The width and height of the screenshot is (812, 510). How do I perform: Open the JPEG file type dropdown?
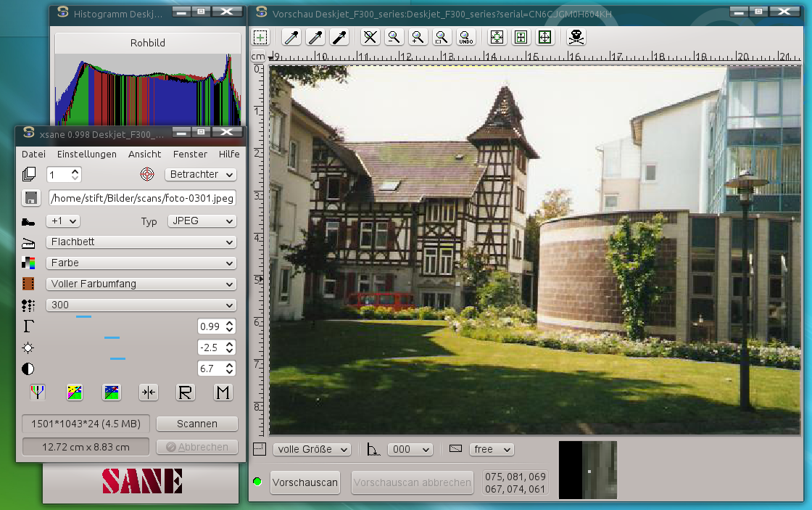(202, 221)
